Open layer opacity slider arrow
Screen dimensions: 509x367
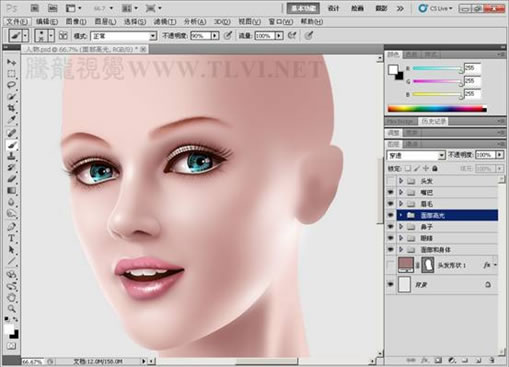click(x=499, y=155)
